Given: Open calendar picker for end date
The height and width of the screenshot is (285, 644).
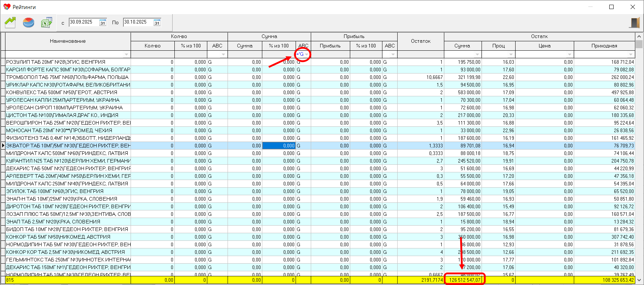Looking at the screenshot, I should tap(157, 22).
